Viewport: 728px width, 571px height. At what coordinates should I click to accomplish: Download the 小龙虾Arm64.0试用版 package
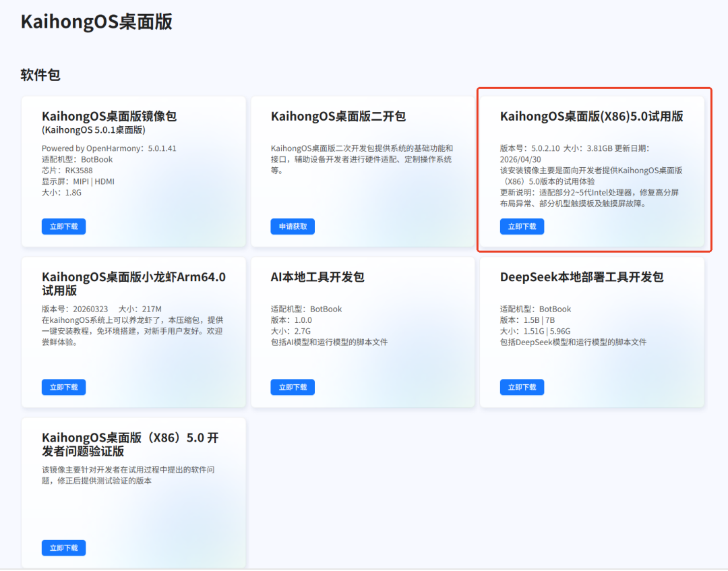[x=63, y=387]
